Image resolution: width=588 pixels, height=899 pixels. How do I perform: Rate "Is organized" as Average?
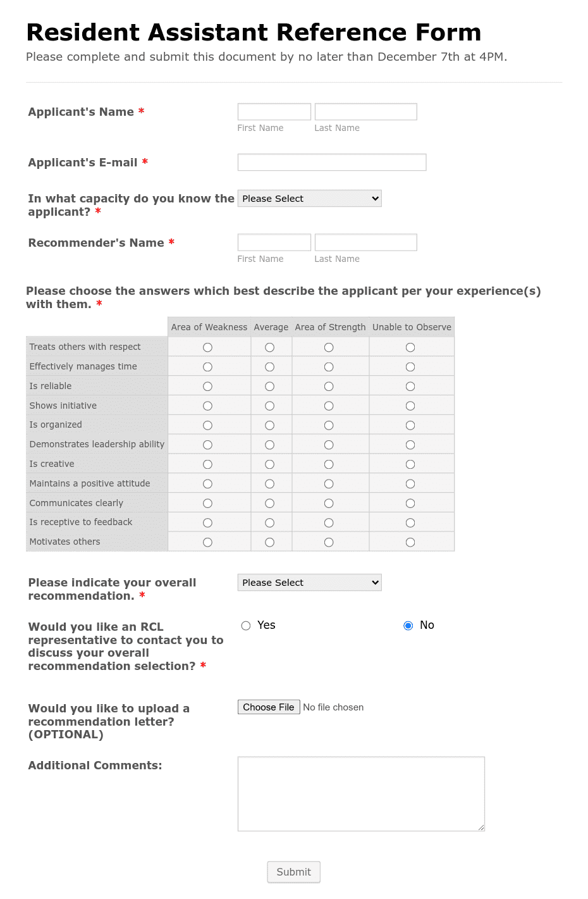coord(270,425)
